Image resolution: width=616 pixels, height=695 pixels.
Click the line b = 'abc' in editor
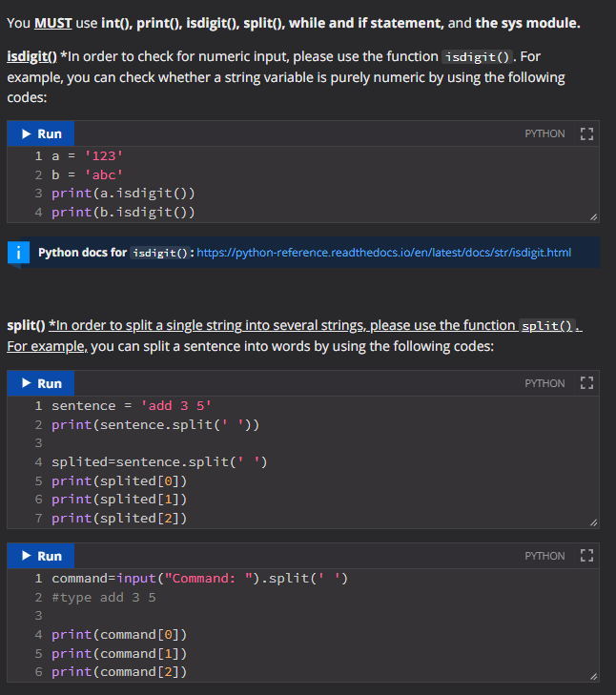(87, 174)
